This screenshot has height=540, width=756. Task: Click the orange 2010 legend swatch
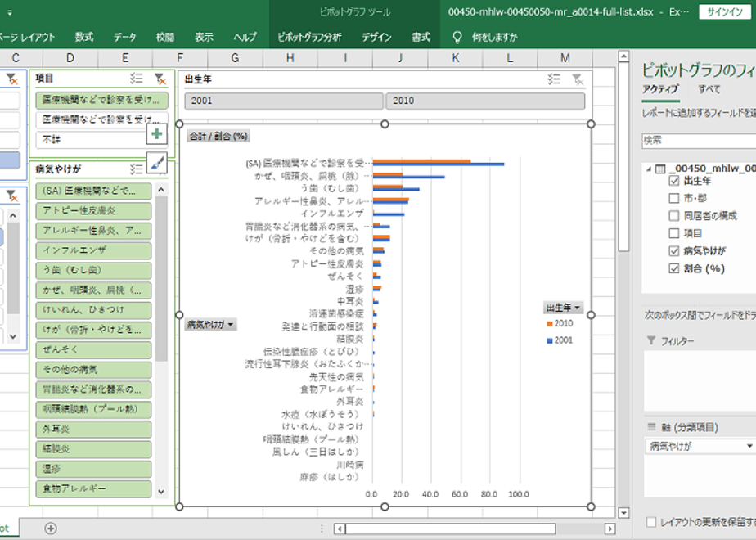point(550,323)
